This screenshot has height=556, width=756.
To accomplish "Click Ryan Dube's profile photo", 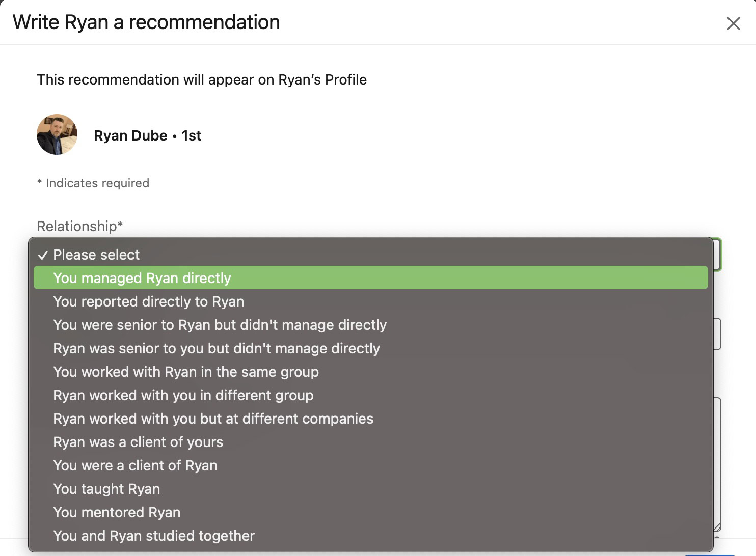I will click(57, 134).
